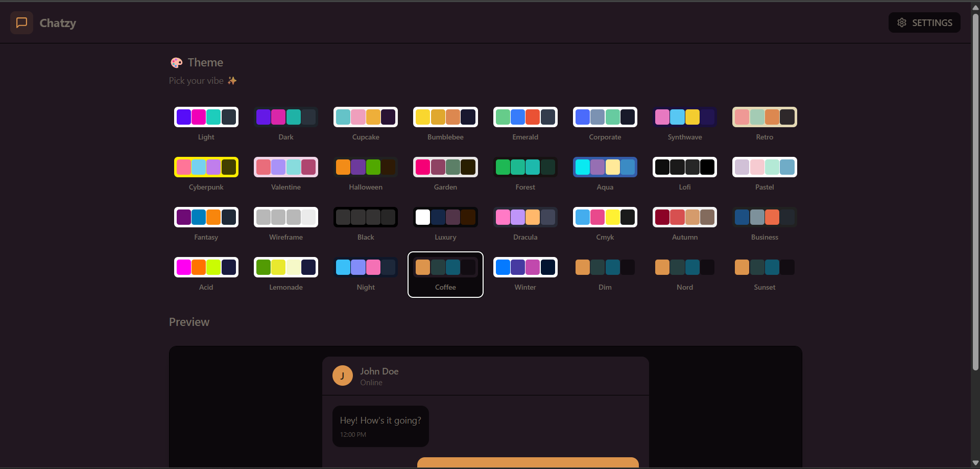Choose the Retro theme
This screenshot has height=469, width=980.
coord(764,124)
